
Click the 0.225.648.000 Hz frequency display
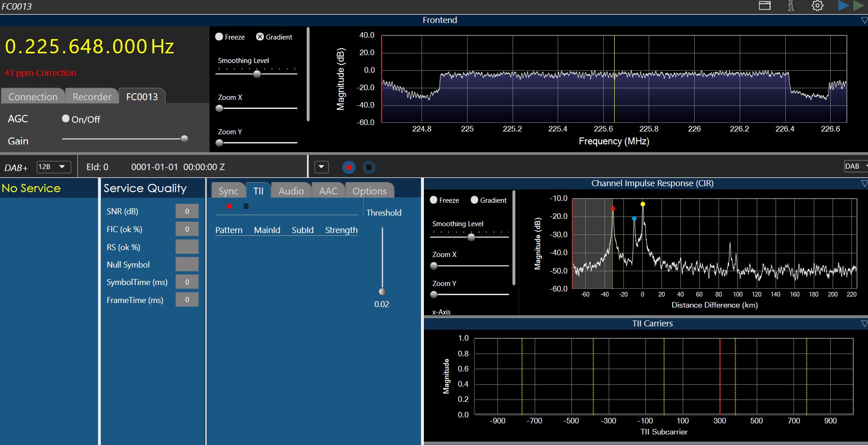coord(90,46)
